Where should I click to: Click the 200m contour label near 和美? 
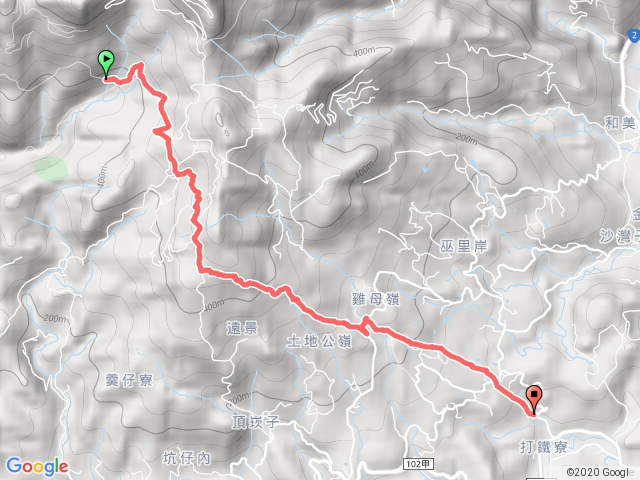tap(467, 138)
